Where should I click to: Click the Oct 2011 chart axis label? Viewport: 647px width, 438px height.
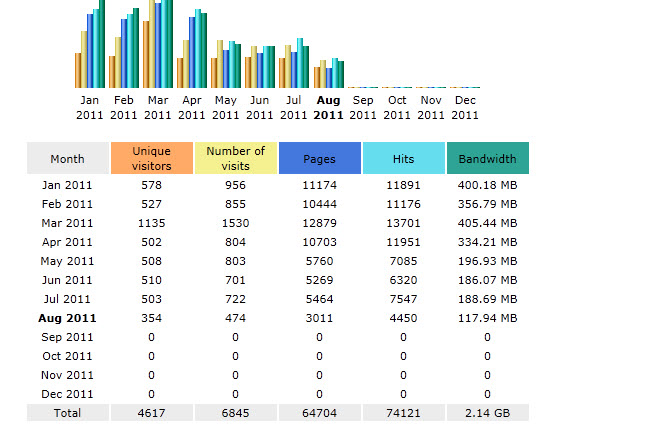coord(397,107)
